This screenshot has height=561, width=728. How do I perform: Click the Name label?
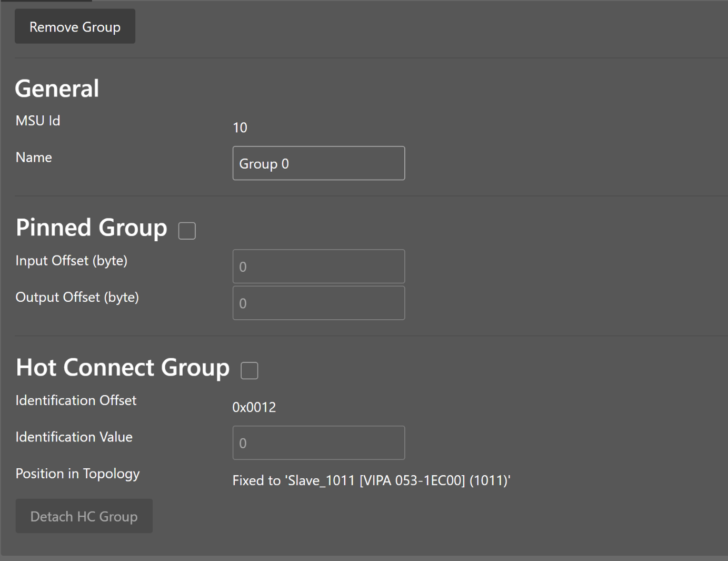pos(34,158)
